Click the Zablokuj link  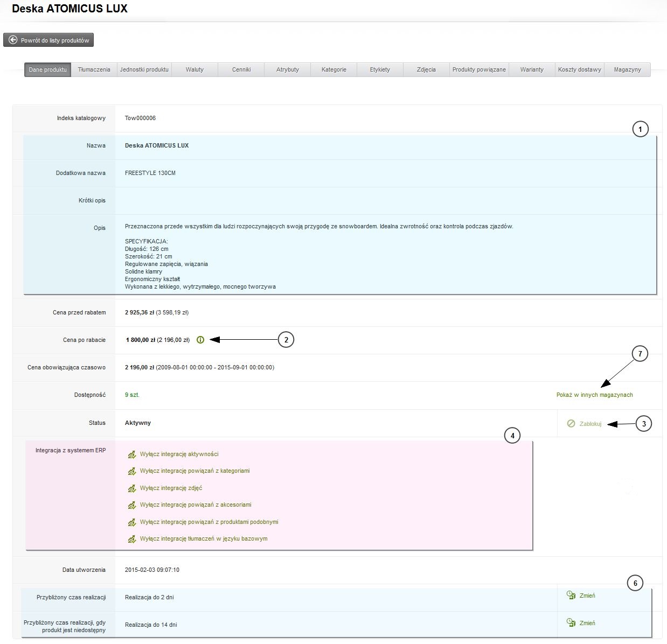(590, 424)
